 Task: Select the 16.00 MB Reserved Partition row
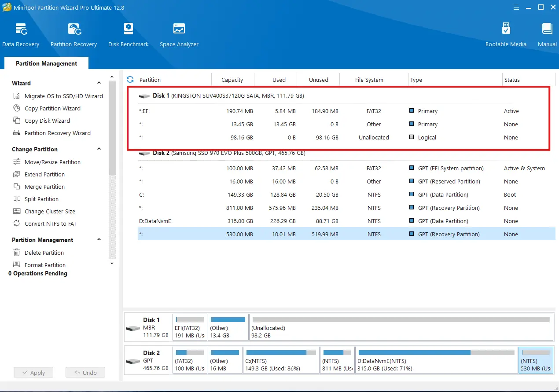tap(346, 182)
